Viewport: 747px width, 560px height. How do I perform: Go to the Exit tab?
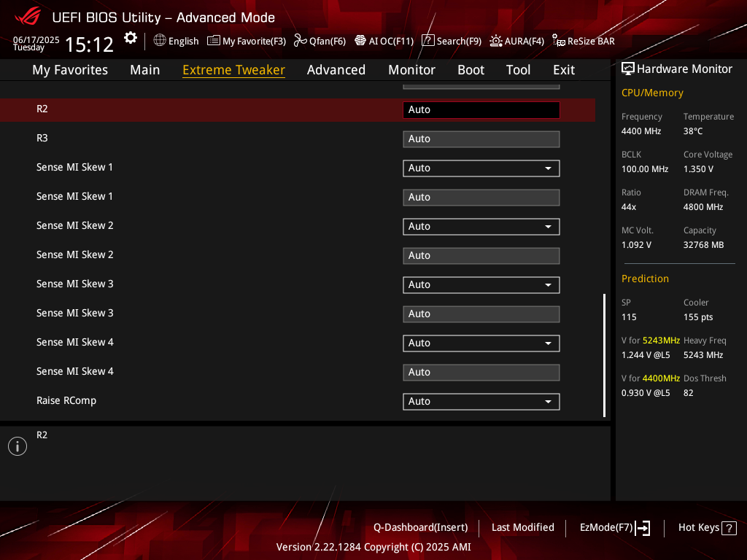(x=564, y=70)
